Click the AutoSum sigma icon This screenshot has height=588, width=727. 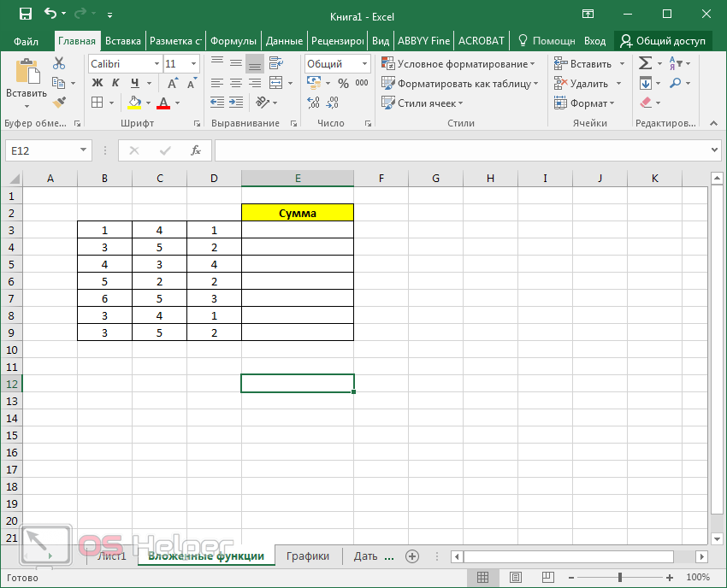[646, 63]
